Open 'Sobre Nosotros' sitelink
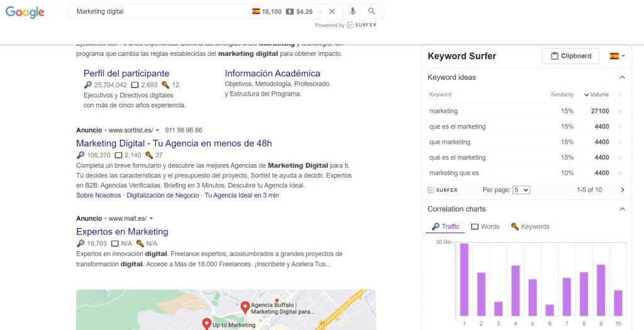This screenshot has width=644, height=330. tap(99, 195)
